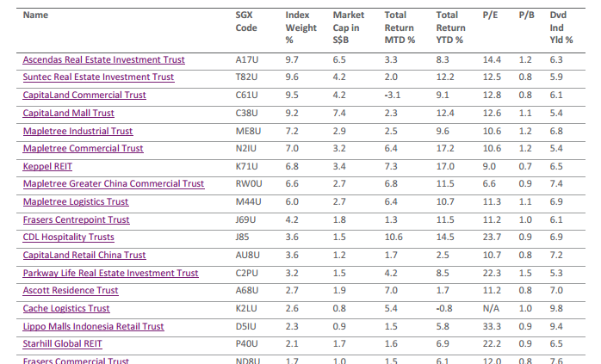This screenshot has width=601, height=364.
Task: Open CapitaLand Commercial Trust link
Action: [84, 96]
